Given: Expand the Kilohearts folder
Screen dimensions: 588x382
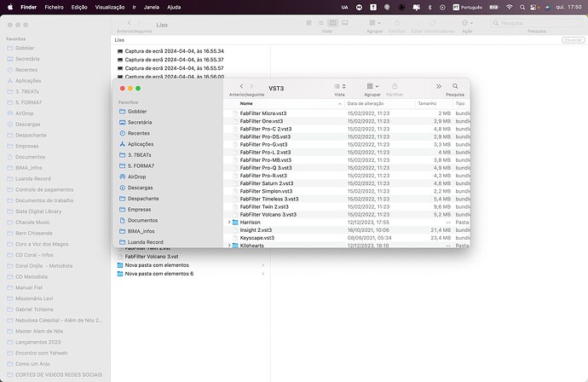Looking at the screenshot, I should (x=229, y=246).
